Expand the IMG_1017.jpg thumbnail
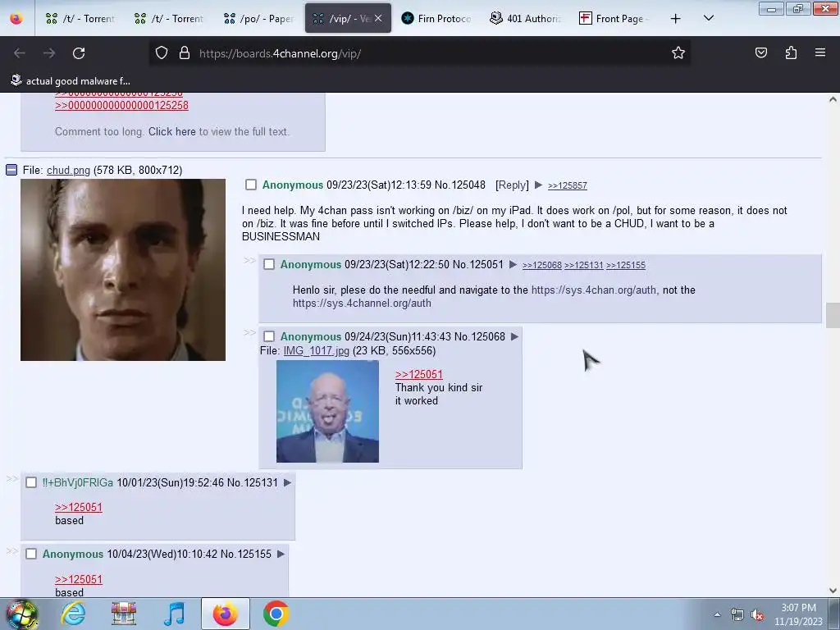The height and width of the screenshot is (630, 840). [327, 411]
